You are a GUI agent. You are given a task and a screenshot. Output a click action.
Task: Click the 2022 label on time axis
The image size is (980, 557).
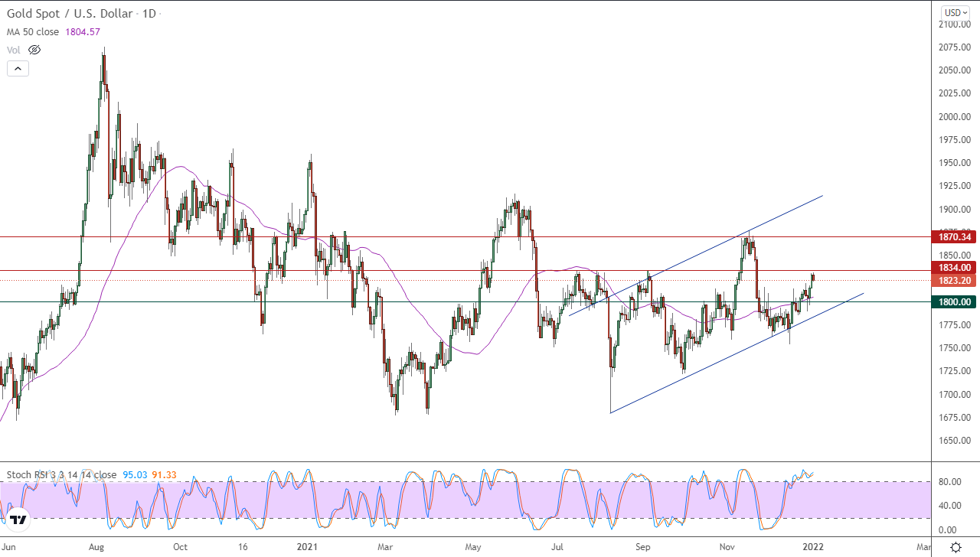click(813, 547)
